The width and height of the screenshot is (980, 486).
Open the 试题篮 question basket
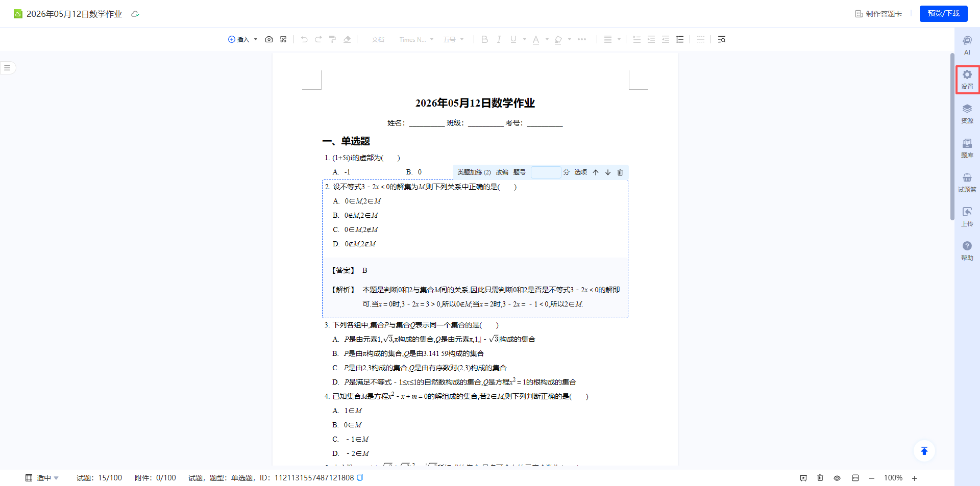(967, 183)
